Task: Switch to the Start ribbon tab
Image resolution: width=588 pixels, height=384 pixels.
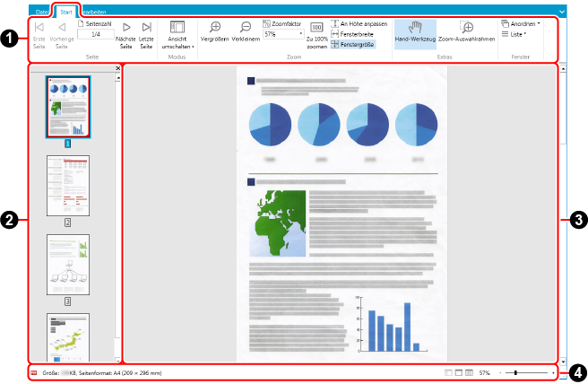Action: [x=66, y=11]
